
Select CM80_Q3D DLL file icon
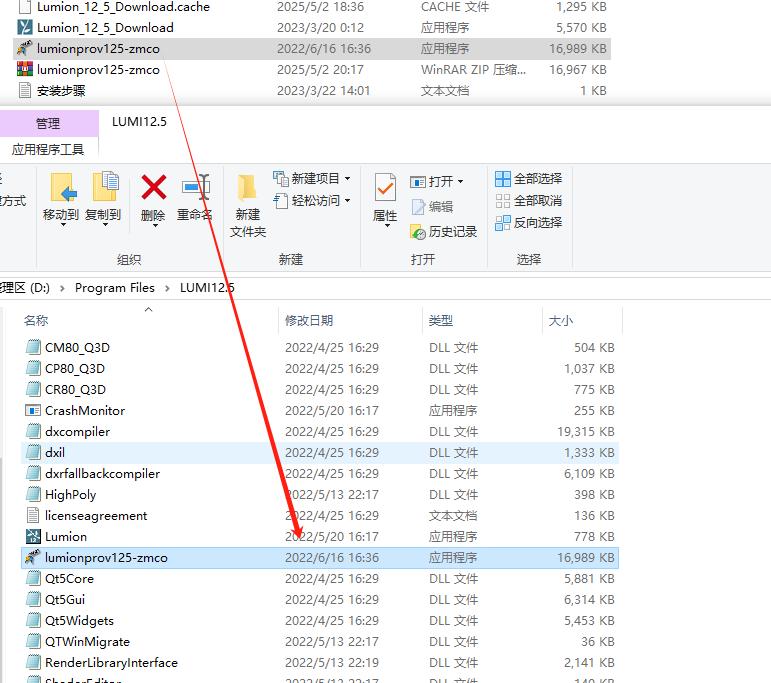33,347
